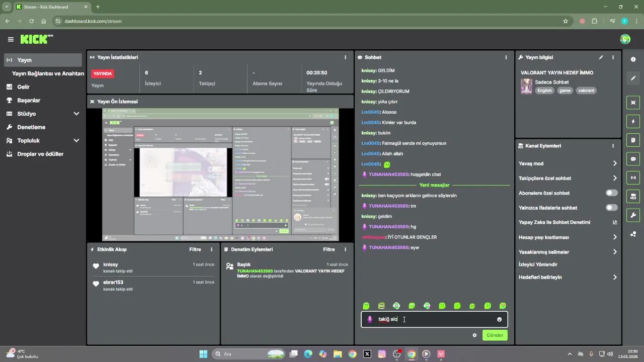Toggle activity feed lightning icon in right sidebar
The image size is (644, 362).
[x=633, y=121]
